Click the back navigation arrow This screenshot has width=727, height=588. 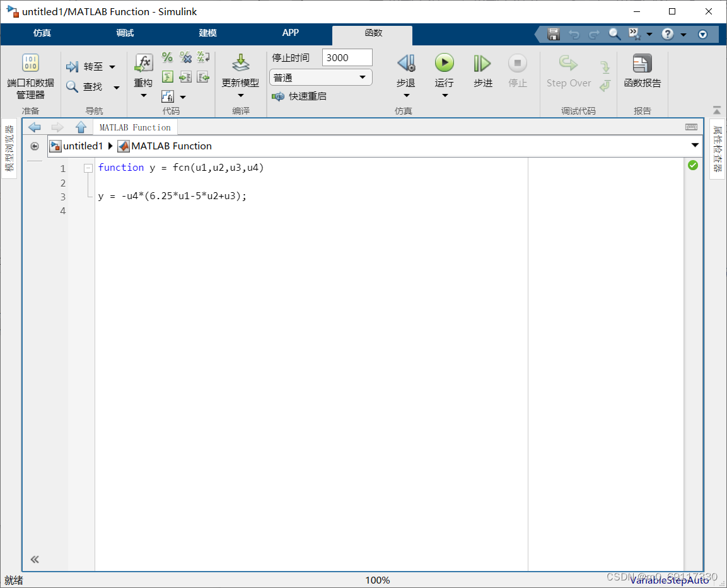click(35, 127)
